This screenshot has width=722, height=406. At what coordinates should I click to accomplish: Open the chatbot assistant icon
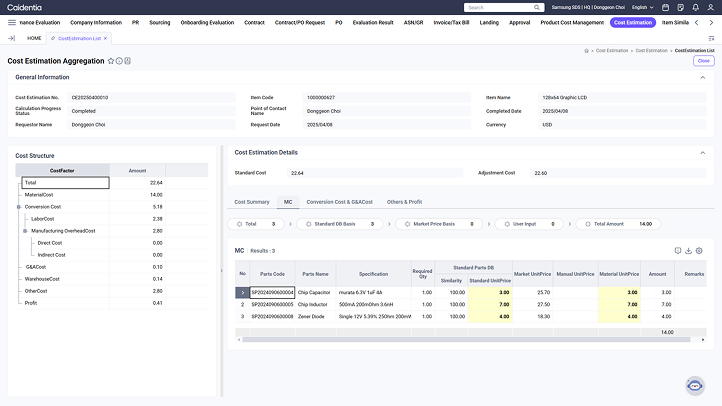coord(695,386)
